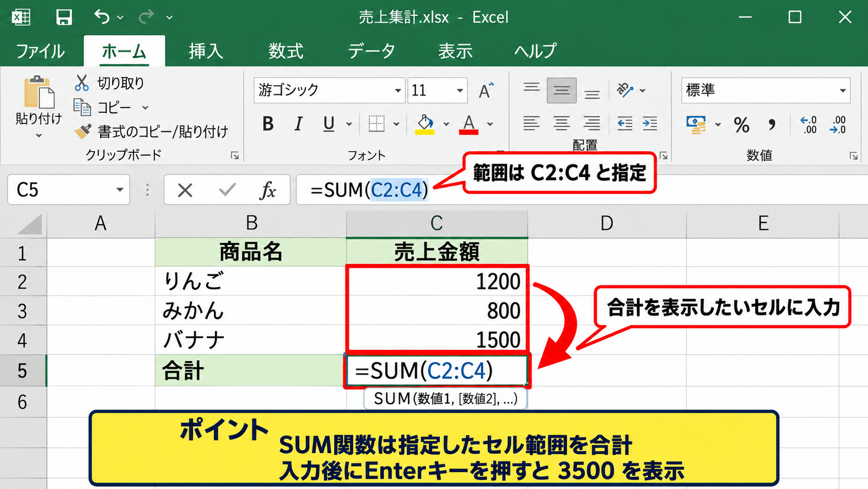Apply the yellow fill color bucket
This screenshot has height=489, width=868.
coord(425,124)
